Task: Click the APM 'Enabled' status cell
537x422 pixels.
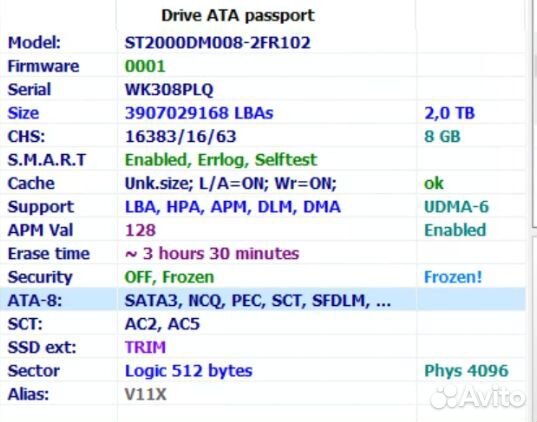Action: (x=455, y=230)
